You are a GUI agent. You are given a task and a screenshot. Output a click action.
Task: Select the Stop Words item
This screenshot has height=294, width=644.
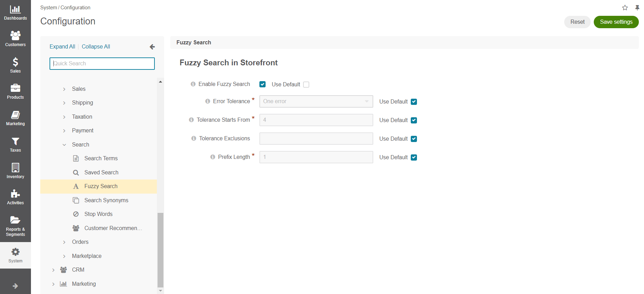click(98, 214)
